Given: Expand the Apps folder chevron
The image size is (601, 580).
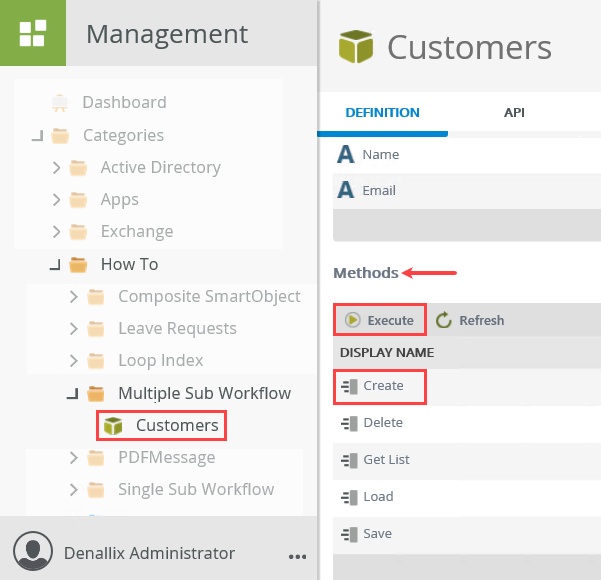Looking at the screenshot, I should (57, 199).
